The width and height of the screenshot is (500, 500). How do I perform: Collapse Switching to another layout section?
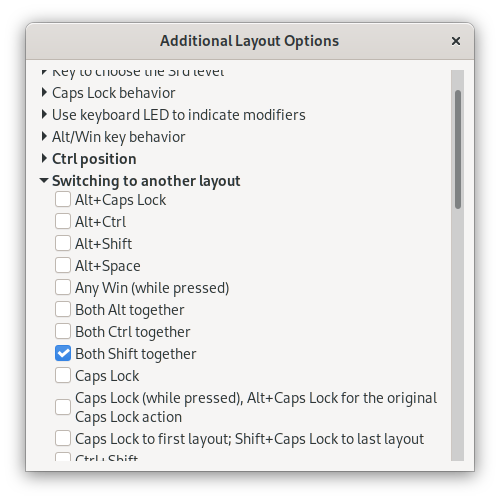pyautogui.click(x=44, y=181)
